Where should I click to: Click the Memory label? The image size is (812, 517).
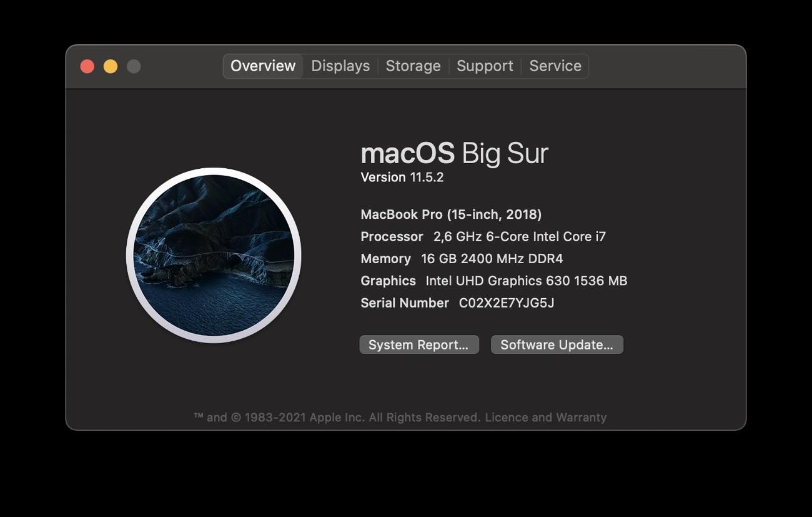(x=385, y=258)
